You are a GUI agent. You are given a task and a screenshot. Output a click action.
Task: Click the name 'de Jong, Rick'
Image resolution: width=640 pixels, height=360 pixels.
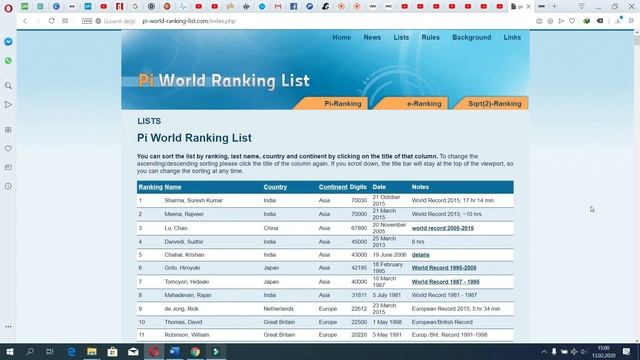pyautogui.click(x=181, y=309)
